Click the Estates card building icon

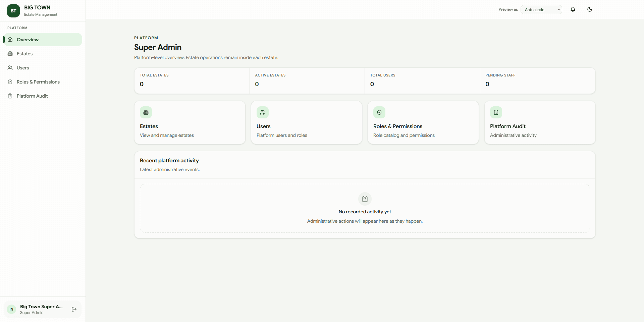pyautogui.click(x=146, y=112)
